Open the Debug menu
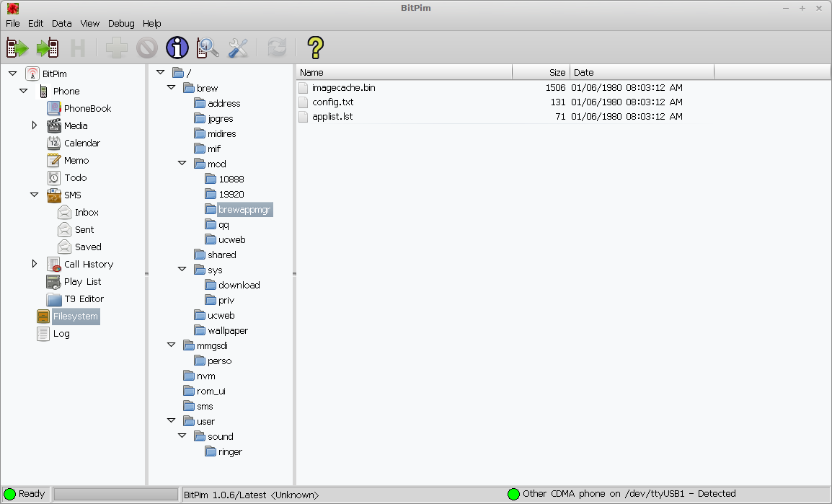This screenshot has height=504, width=832. pyautogui.click(x=121, y=23)
